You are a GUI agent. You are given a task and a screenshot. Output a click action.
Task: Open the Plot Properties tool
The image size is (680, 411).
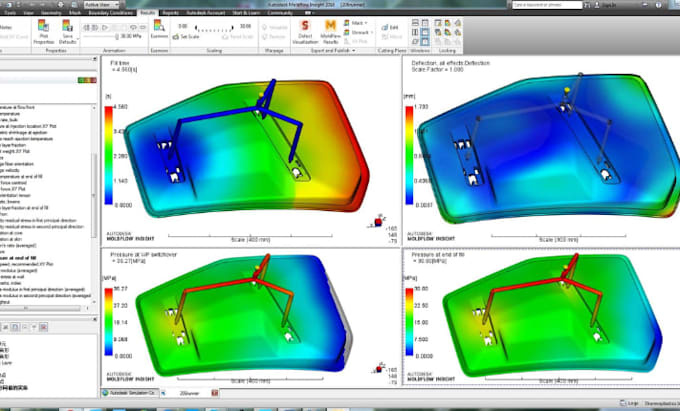click(43, 32)
